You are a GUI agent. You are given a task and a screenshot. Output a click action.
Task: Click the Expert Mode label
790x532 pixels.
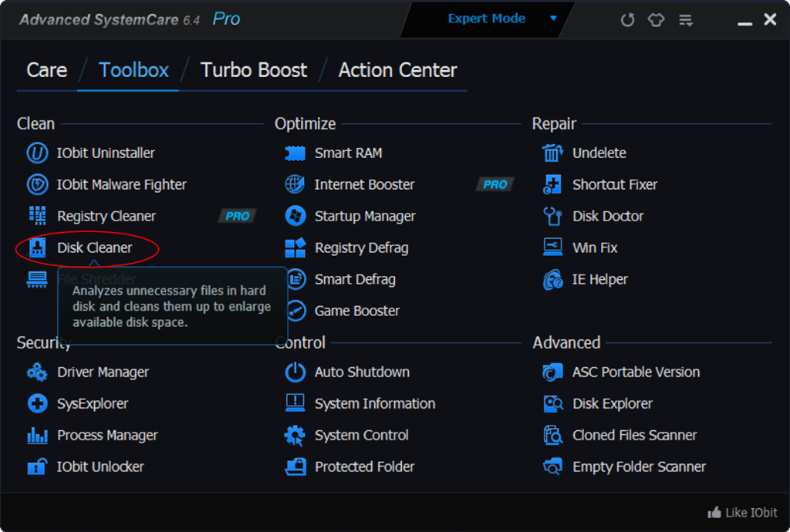click(x=487, y=19)
